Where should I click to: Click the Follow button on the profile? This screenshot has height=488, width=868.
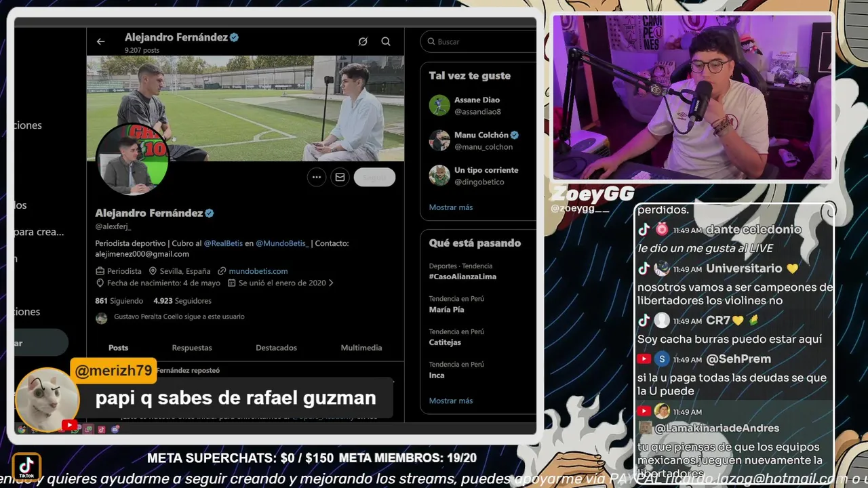pos(374,177)
